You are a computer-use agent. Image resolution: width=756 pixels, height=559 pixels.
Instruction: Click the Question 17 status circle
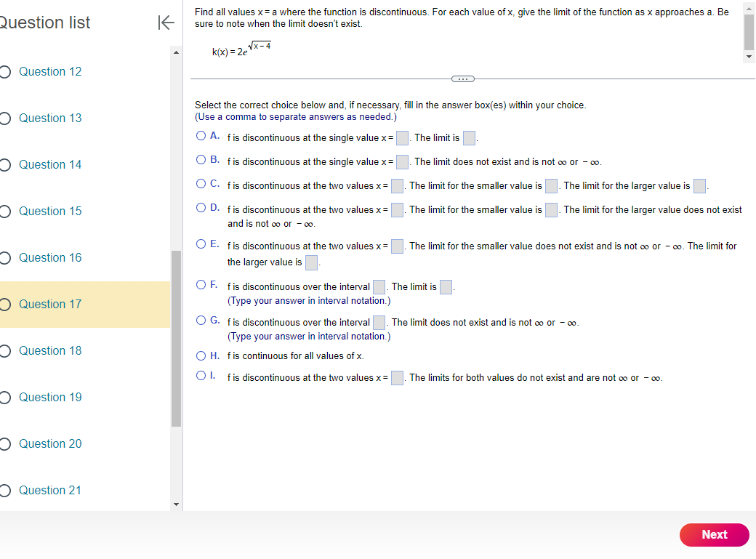pos(5,305)
